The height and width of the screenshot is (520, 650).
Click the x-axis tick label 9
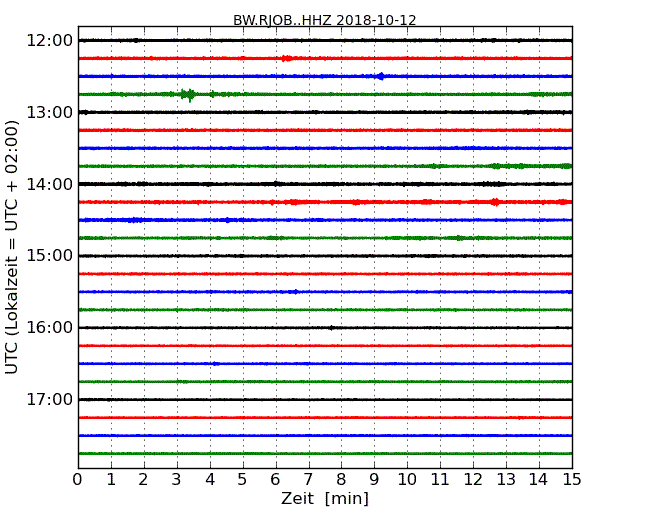pyautogui.click(x=374, y=480)
